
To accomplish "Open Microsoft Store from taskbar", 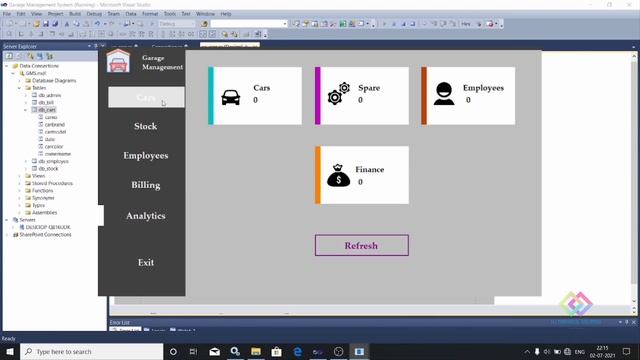I will [x=276, y=351].
